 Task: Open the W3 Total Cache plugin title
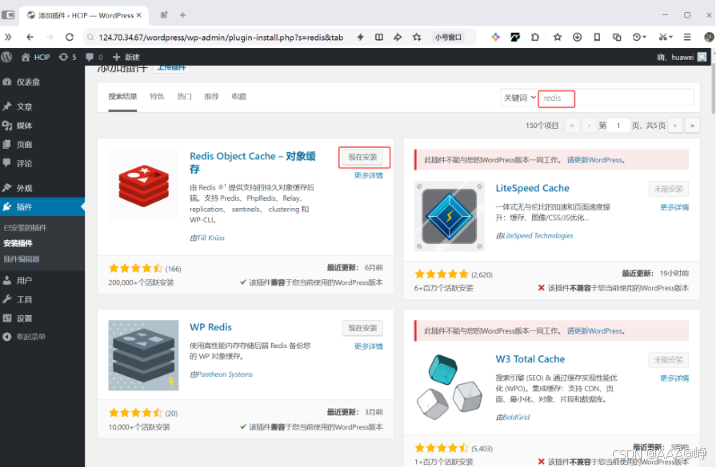[530, 359]
